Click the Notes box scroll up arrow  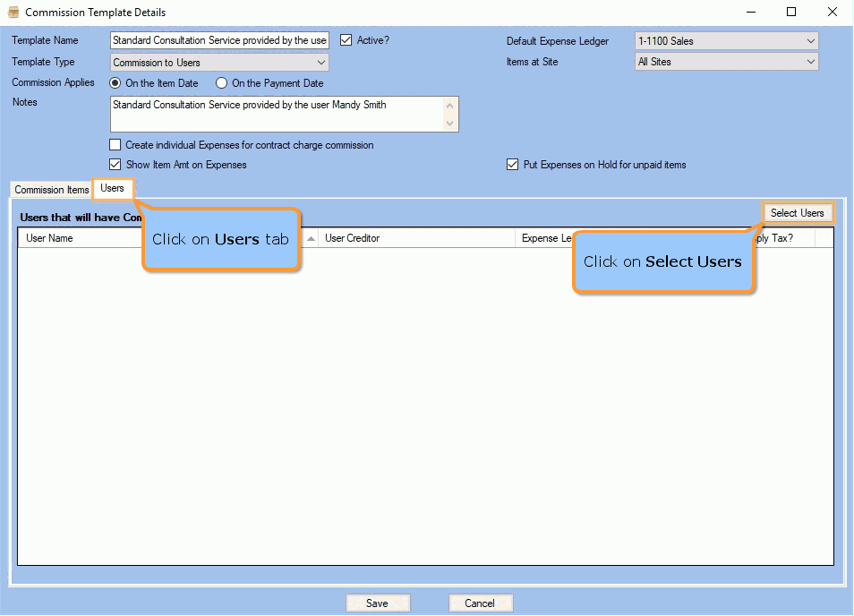tap(450, 105)
